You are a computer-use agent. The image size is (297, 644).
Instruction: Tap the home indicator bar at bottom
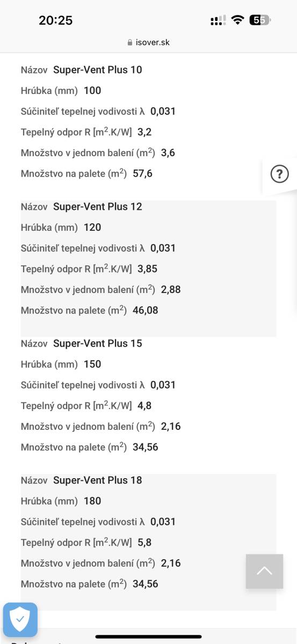149,636
